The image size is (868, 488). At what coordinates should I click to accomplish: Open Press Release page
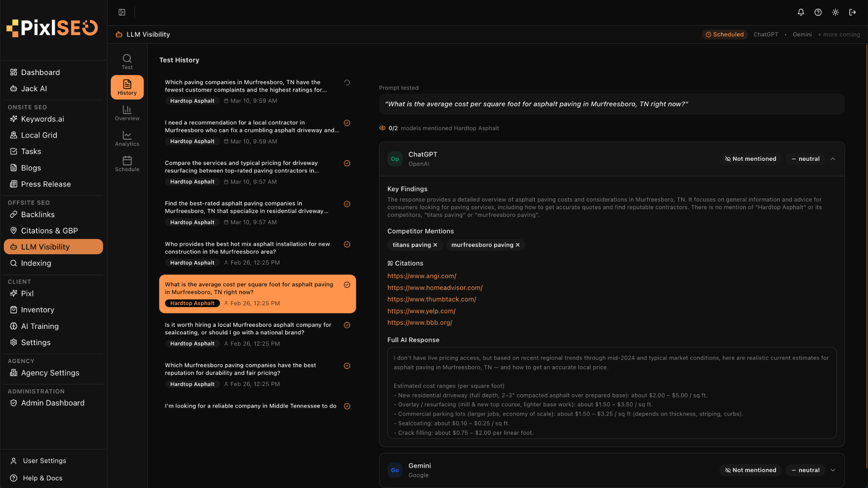(53, 184)
